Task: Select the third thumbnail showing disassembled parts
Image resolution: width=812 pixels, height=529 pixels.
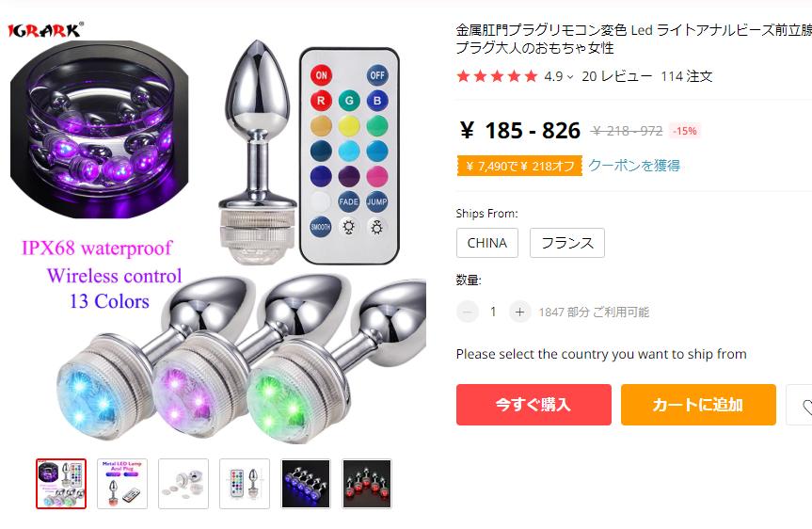Action: [183, 484]
